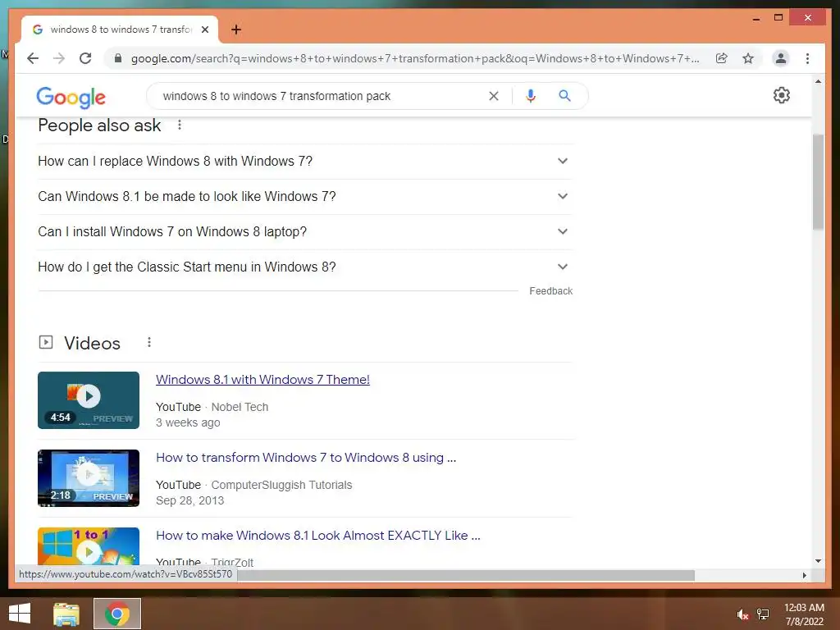Open the People also ask options menu
This screenshot has height=630, width=840.
(x=180, y=125)
